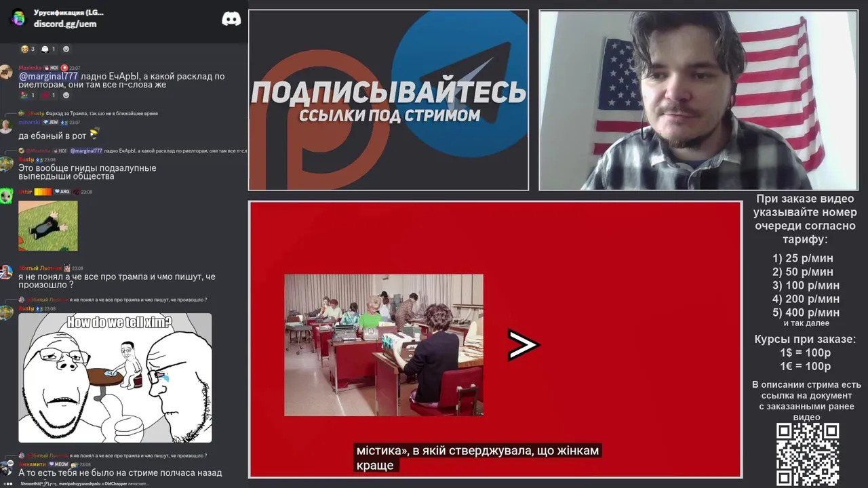Viewport: 868px width, 488px height.
Task: Open the green alien user avatar
Action: point(6,197)
